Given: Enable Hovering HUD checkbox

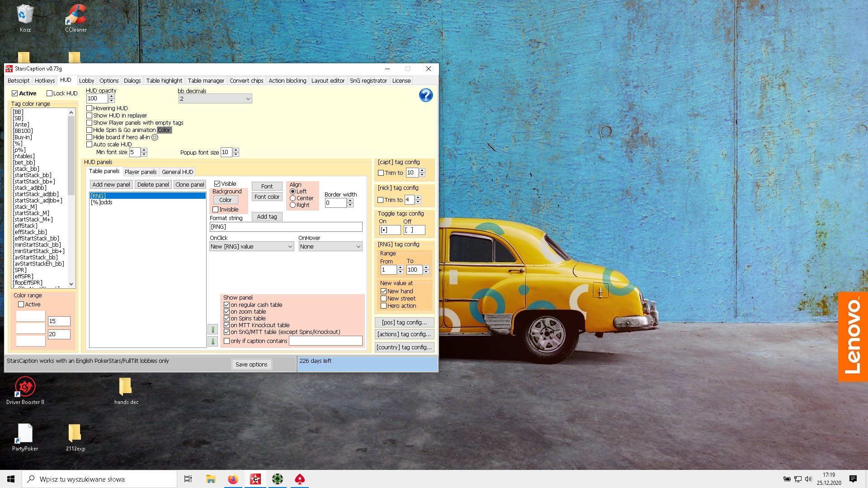Looking at the screenshot, I should tap(90, 108).
